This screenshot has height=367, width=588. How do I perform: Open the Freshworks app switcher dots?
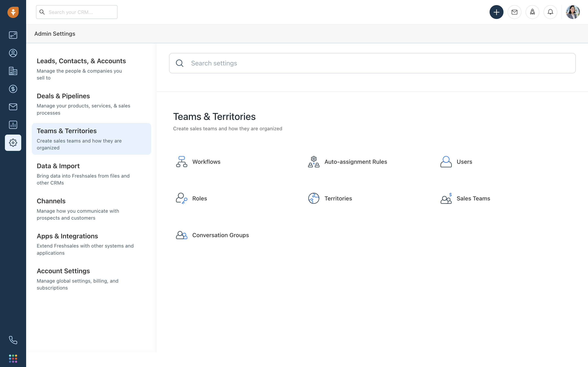(13, 358)
